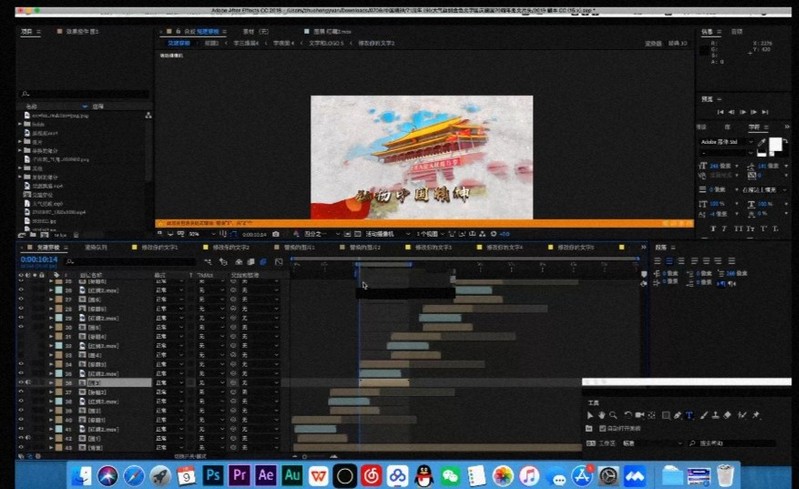Toggle visibility of layer 41

click(x=20, y=428)
